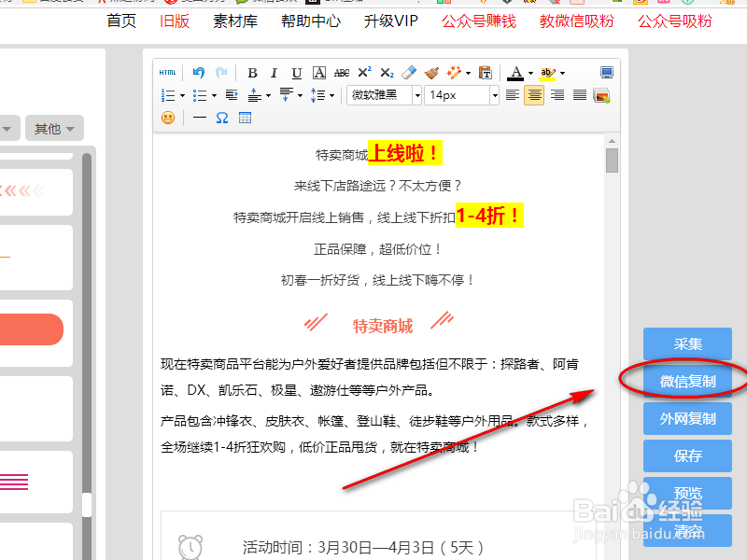Toggle italic formatting
The height and width of the screenshot is (560, 747).
click(x=274, y=71)
